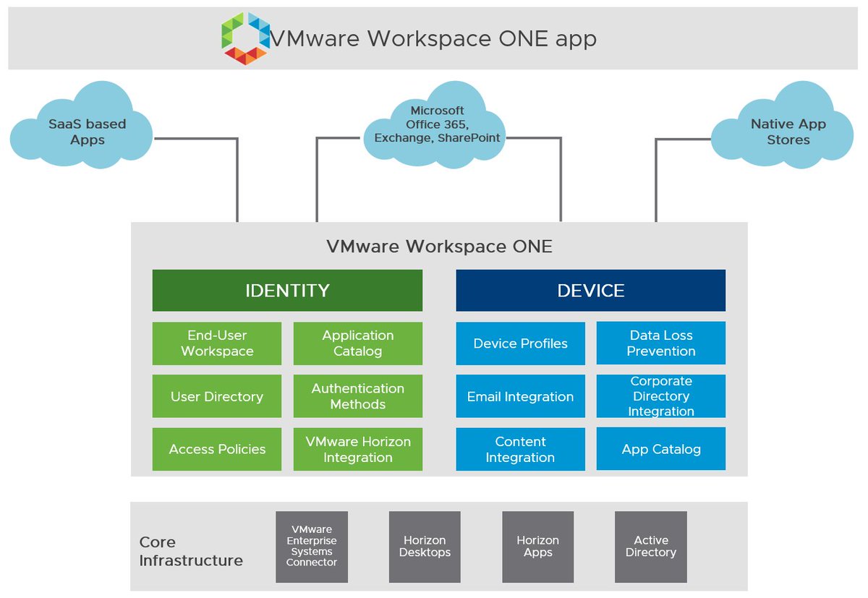Select the Content Integration box
868x598 pixels.
pos(520,449)
